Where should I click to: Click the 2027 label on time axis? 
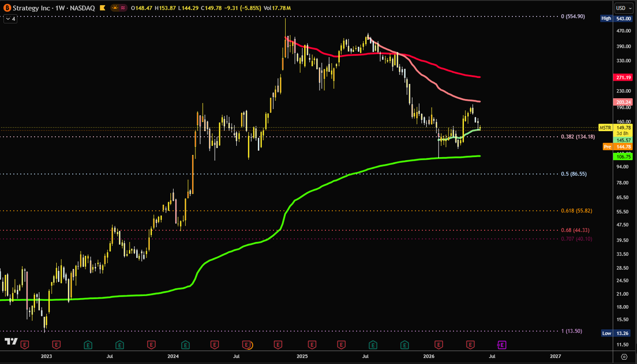tap(555, 357)
